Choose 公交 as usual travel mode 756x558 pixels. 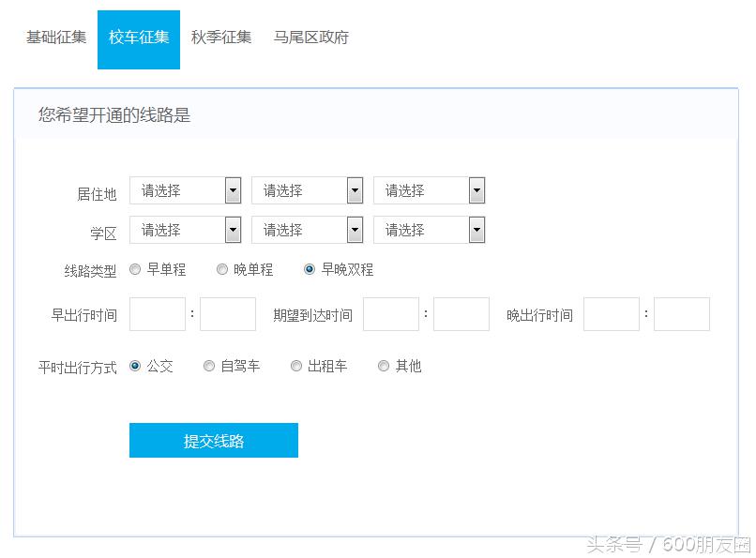coord(134,366)
